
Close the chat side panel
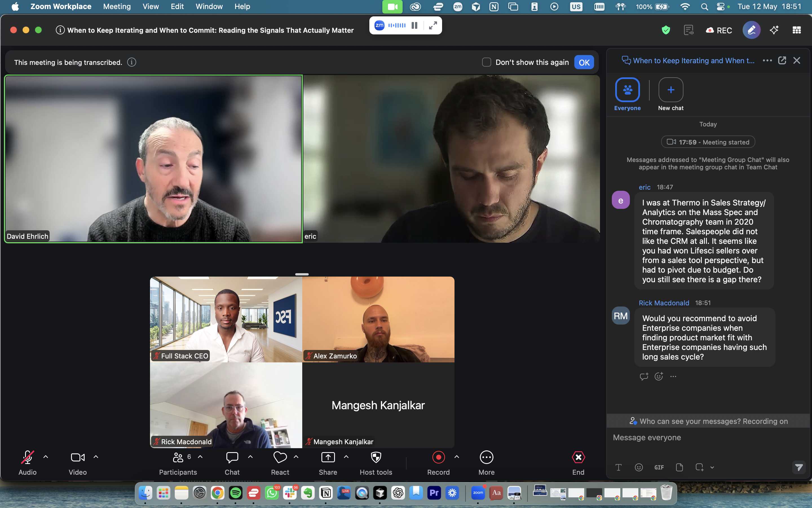tap(796, 60)
